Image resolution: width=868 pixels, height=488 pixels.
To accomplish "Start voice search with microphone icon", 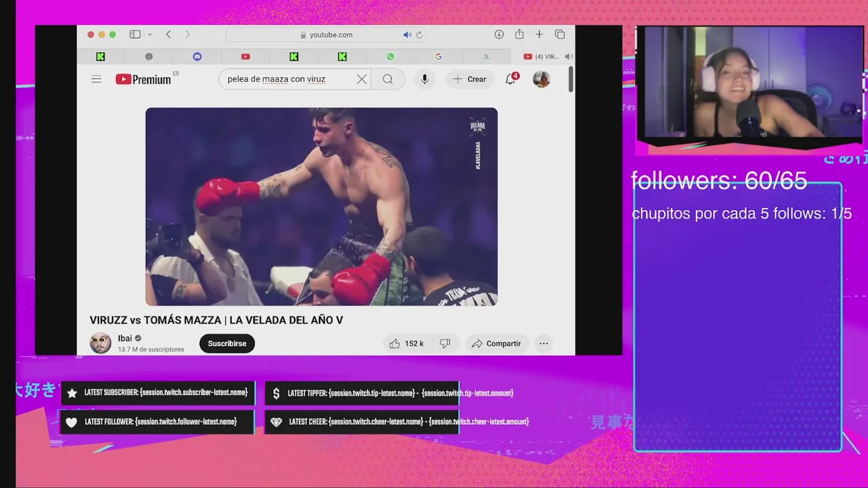I will tap(425, 79).
